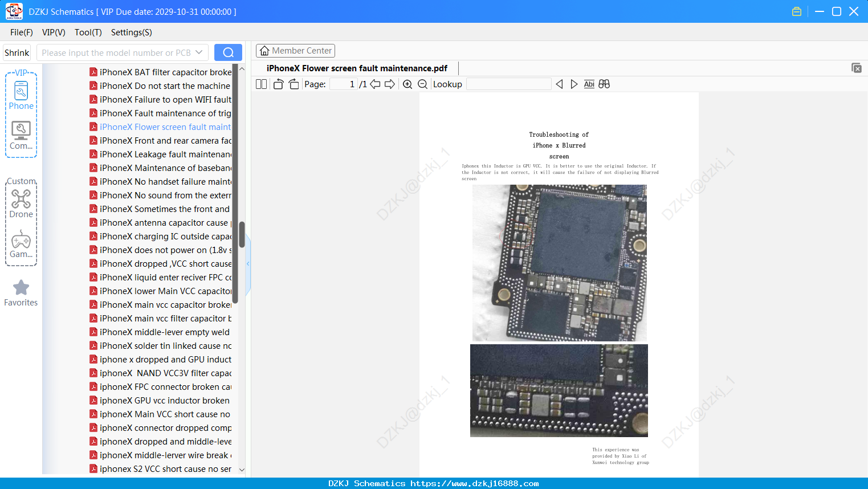This screenshot has width=868, height=489.
Task: Click the file list scroll-down arrow
Action: [x=242, y=470]
